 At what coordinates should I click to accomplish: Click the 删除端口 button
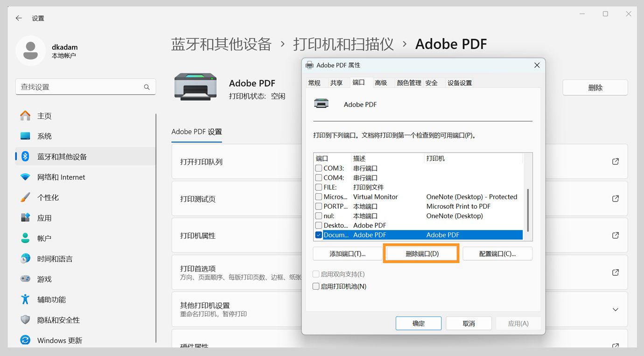pyautogui.click(x=421, y=253)
